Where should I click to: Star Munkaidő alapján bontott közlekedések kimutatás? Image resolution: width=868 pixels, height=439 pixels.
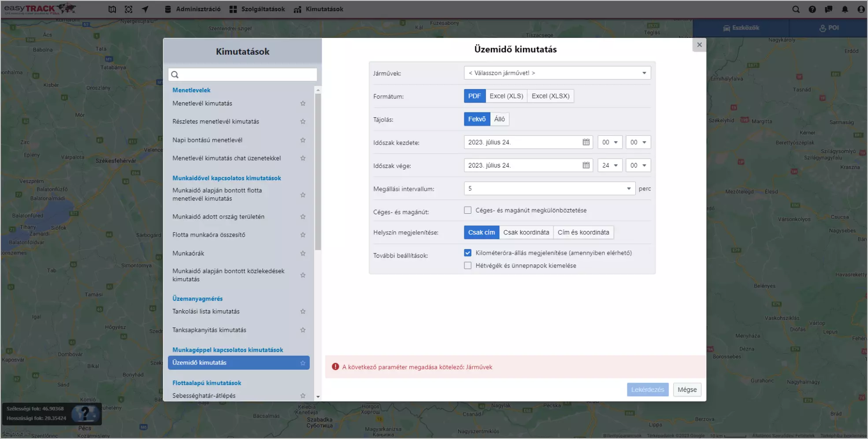pos(303,275)
